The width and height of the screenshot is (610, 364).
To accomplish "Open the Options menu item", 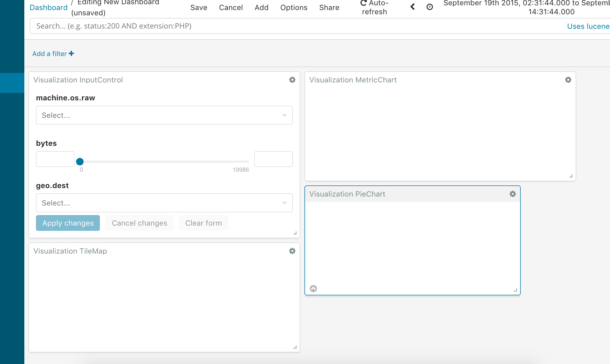I will pyautogui.click(x=294, y=8).
